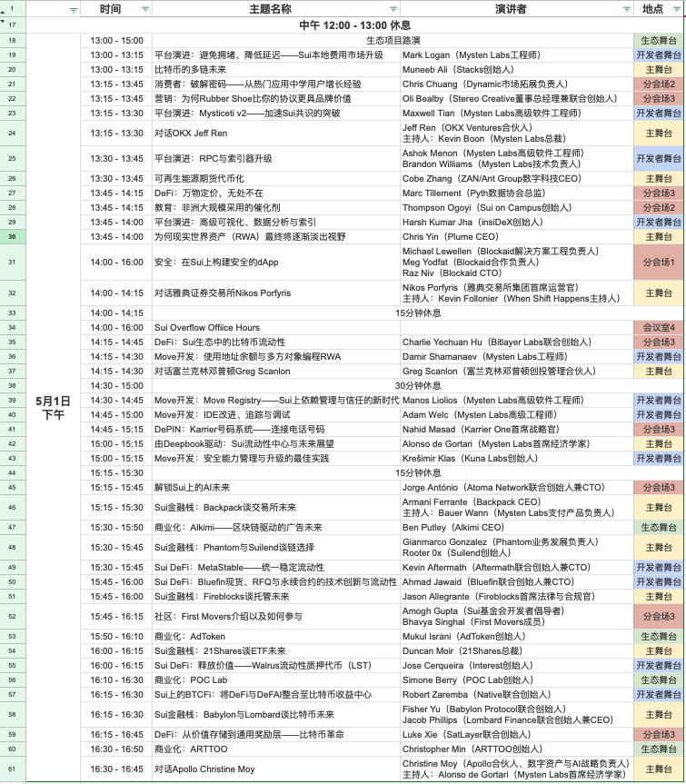Click the row 31 number header

click(x=13, y=262)
